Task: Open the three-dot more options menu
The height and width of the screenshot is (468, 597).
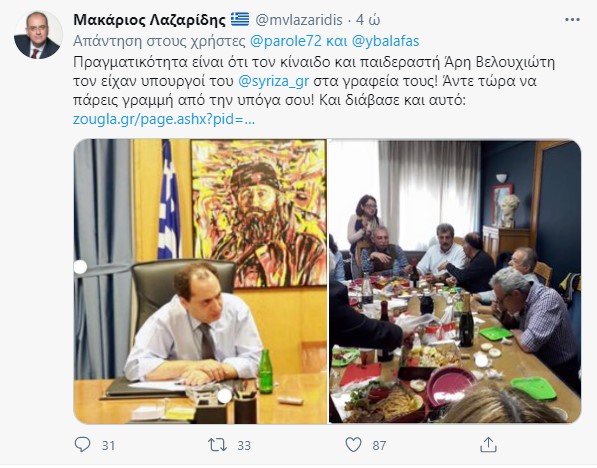Action: [572, 20]
